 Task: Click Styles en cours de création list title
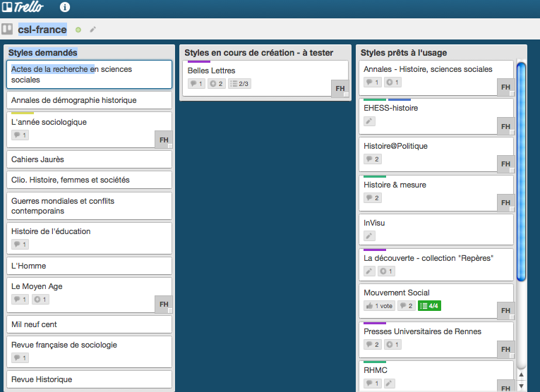258,53
